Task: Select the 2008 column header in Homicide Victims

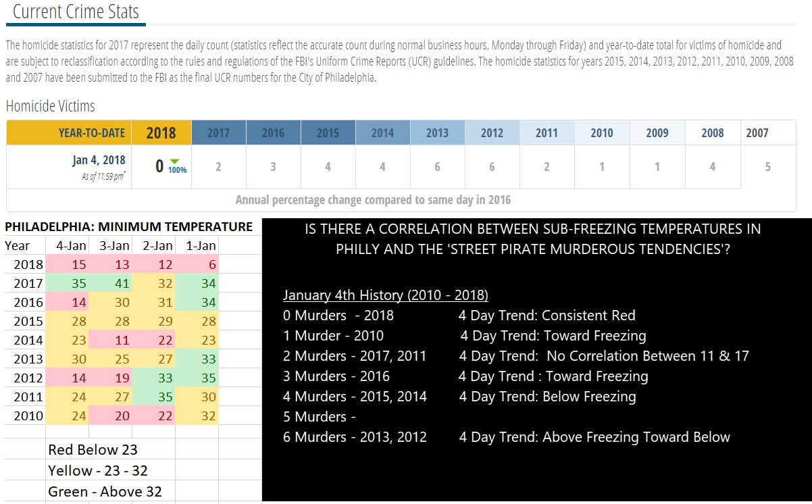Action: point(713,132)
